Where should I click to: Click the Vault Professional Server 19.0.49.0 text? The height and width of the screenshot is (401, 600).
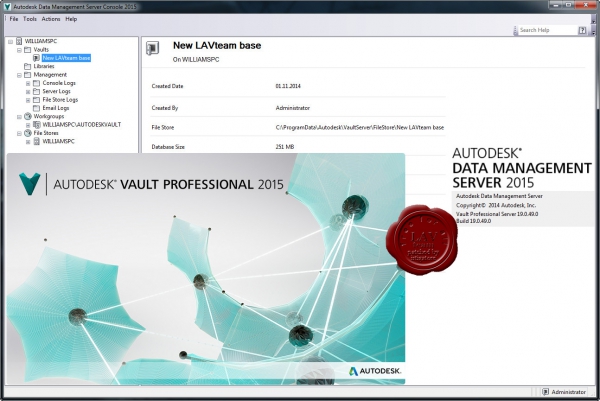click(497, 214)
